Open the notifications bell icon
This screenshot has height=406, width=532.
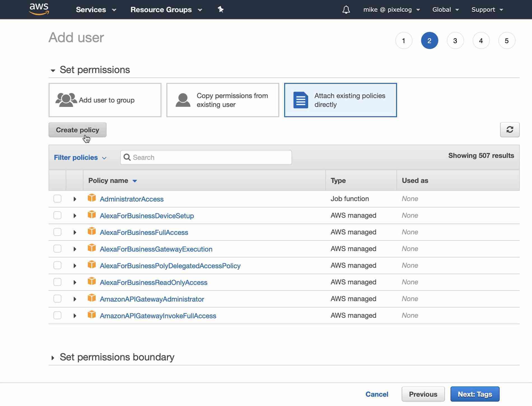click(x=346, y=10)
